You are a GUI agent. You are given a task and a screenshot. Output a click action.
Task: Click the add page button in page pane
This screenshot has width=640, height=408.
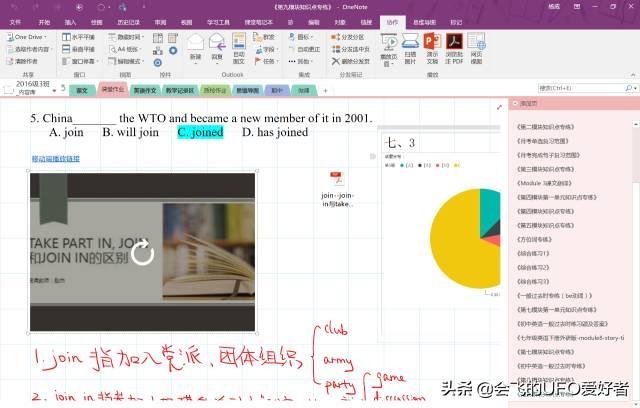(x=525, y=104)
